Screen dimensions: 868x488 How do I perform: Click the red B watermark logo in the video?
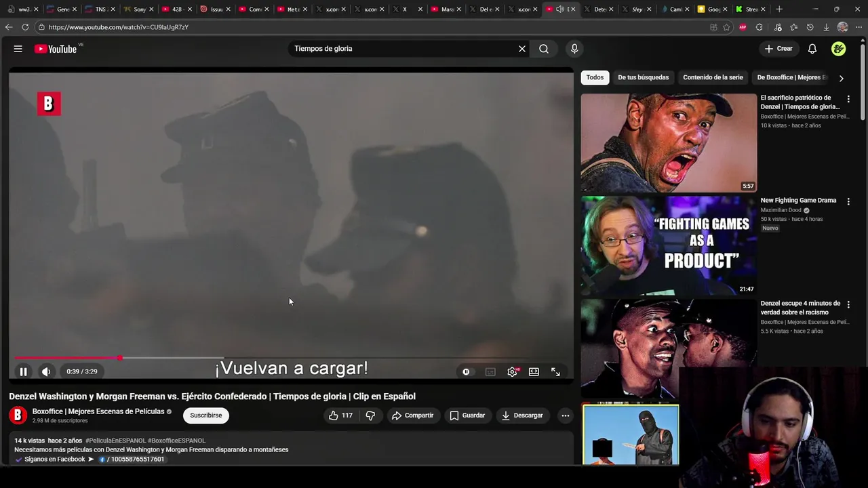coord(49,104)
